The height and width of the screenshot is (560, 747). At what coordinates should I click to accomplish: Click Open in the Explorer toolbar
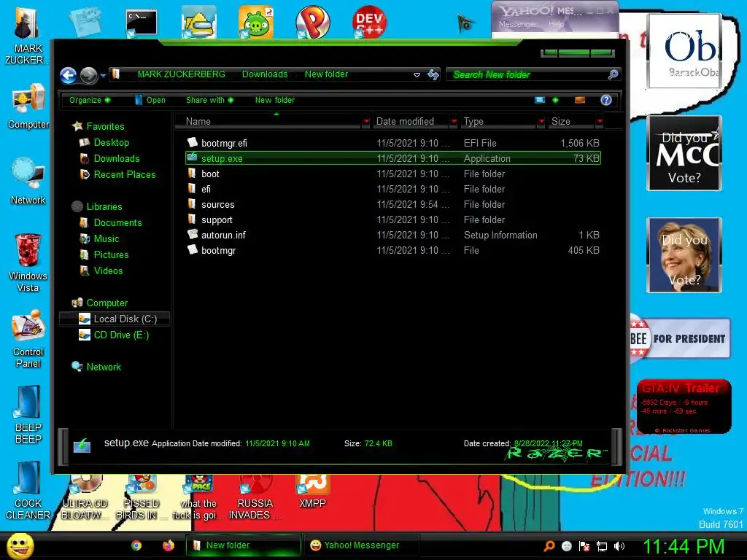tap(150, 100)
